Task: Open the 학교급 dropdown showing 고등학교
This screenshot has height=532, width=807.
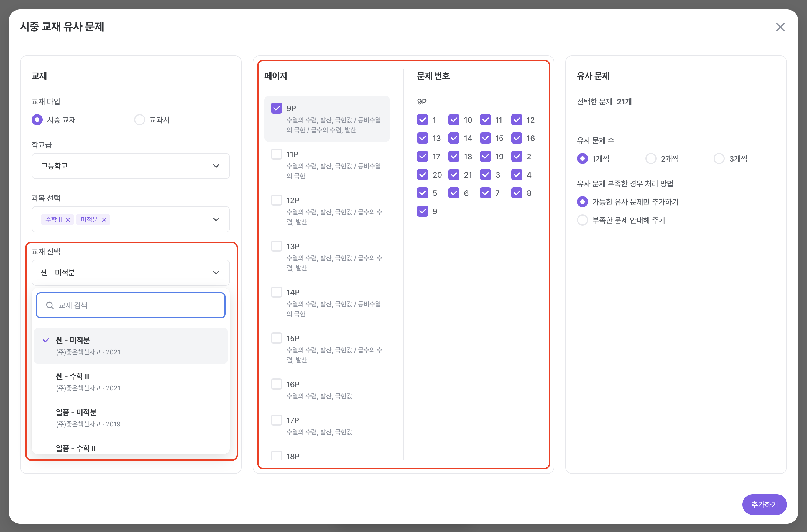Action: (130, 166)
